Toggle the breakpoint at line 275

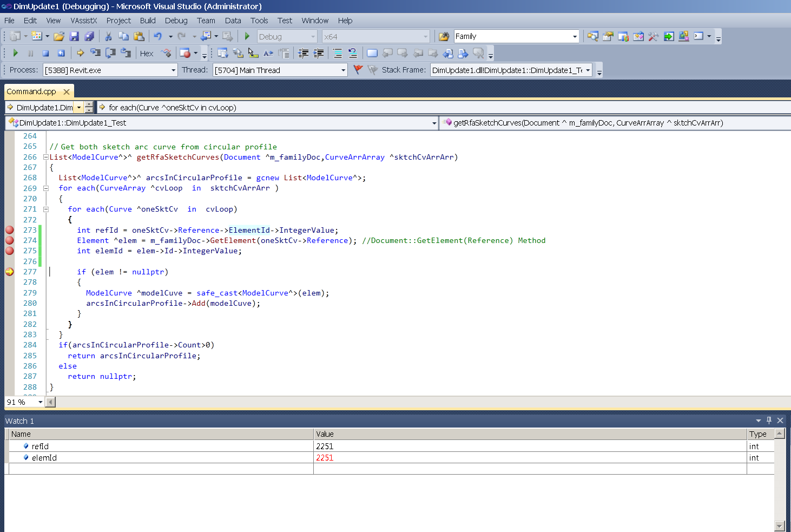pos(9,251)
